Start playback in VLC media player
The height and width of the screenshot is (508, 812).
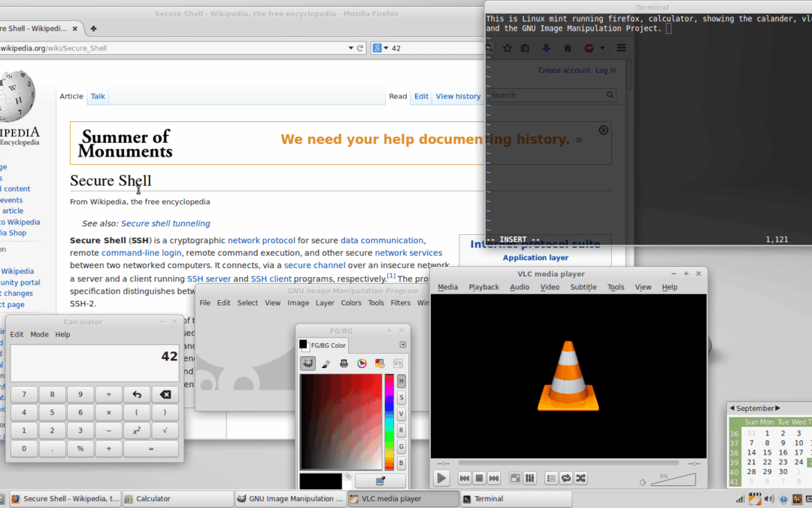(441, 478)
